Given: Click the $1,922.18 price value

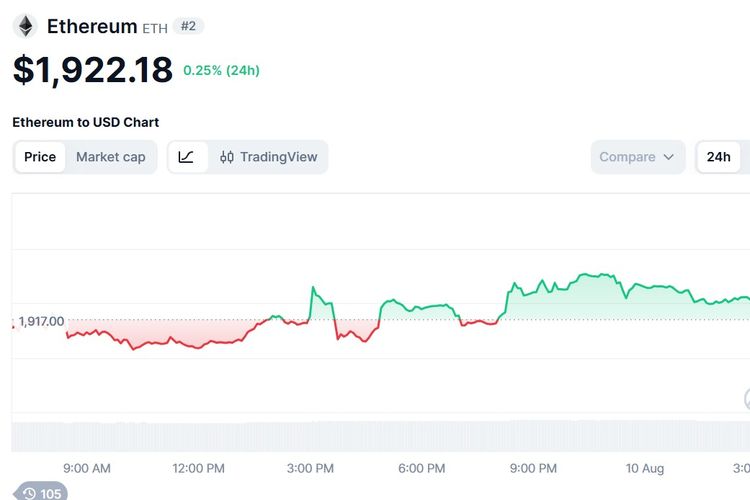Looking at the screenshot, I should 93,70.
